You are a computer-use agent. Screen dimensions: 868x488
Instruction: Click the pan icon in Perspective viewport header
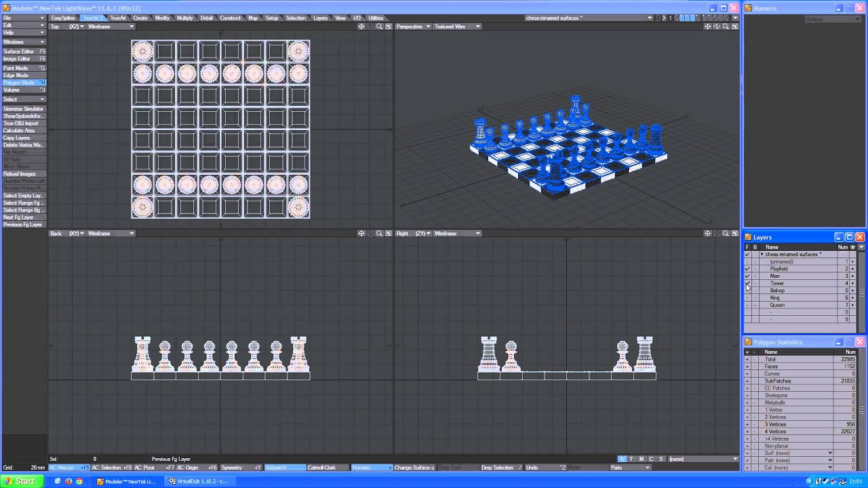click(707, 26)
